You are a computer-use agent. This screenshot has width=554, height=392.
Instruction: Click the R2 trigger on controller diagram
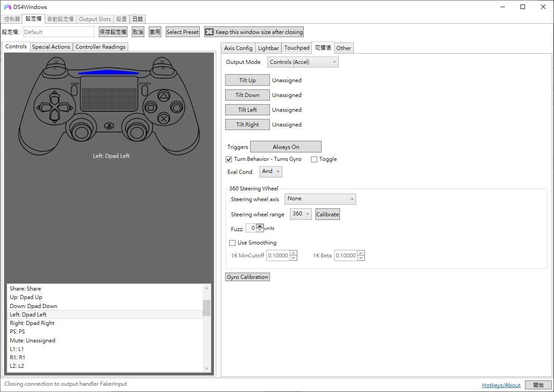pos(162,62)
